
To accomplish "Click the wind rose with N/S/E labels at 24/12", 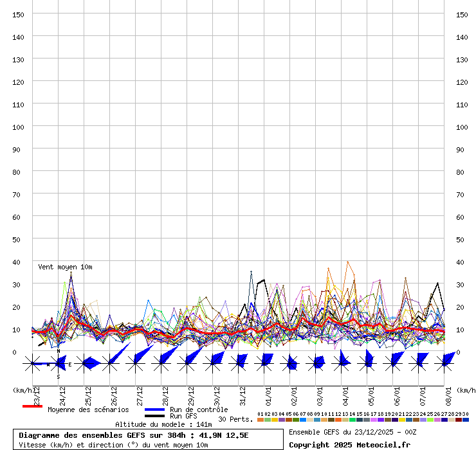I will (59, 364).
